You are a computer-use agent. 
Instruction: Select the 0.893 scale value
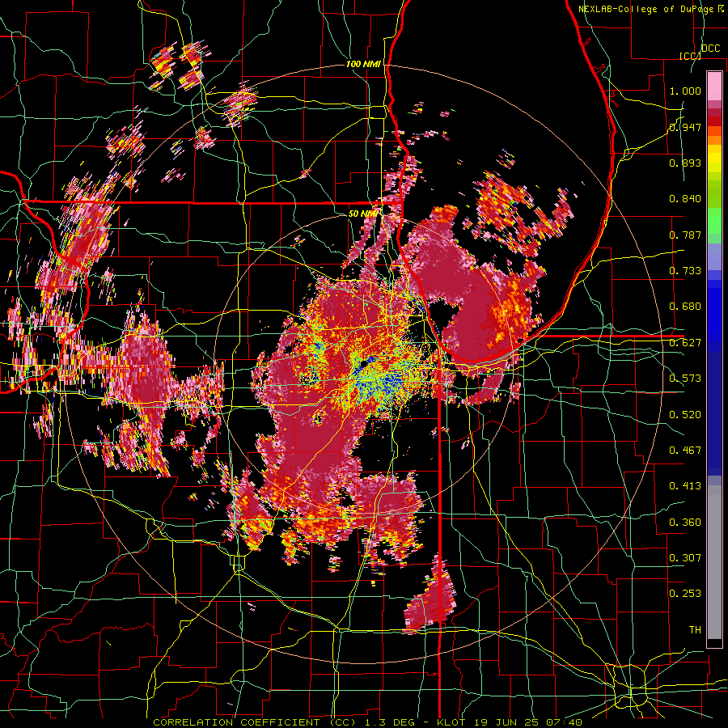[x=685, y=163]
